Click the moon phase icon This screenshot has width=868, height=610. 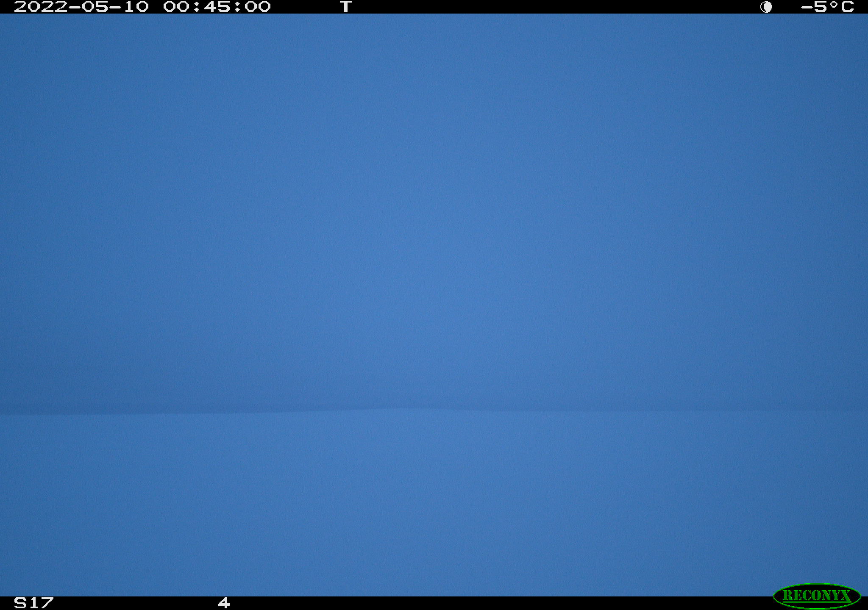pyautogui.click(x=766, y=7)
